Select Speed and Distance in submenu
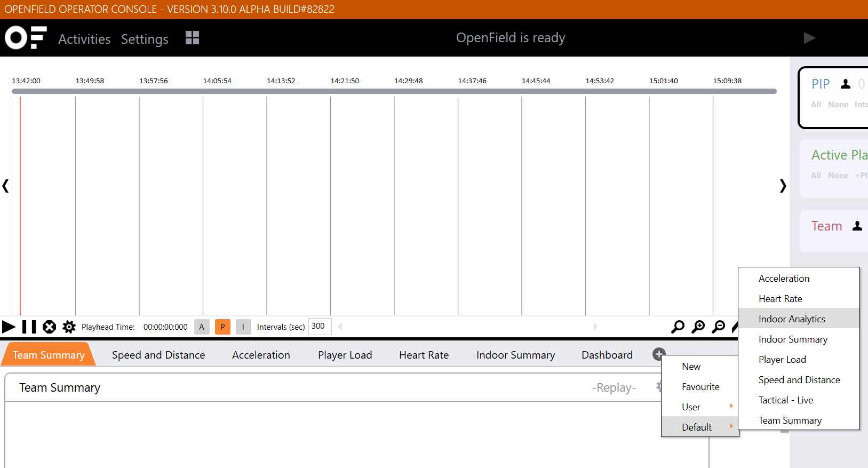This screenshot has width=868, height=468. 799,379
